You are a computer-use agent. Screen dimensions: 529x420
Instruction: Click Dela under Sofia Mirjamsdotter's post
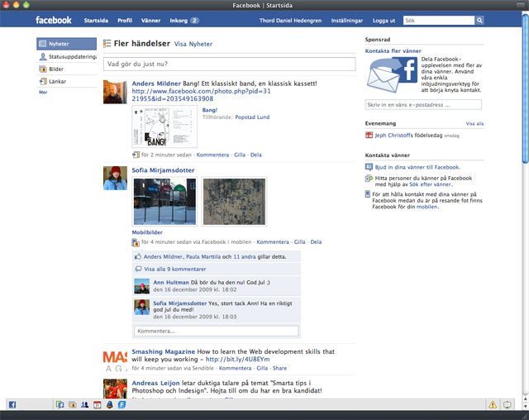click(x=316, y=242)
